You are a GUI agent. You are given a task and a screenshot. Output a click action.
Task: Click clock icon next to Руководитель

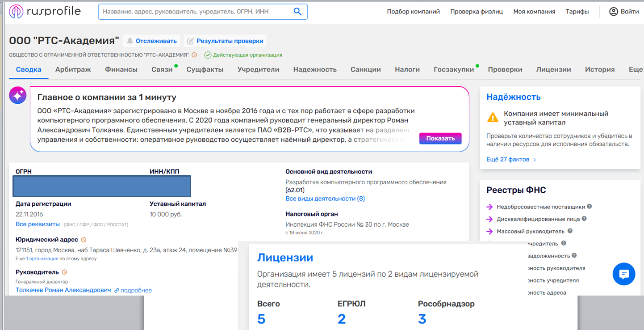[x=64, y=272]
